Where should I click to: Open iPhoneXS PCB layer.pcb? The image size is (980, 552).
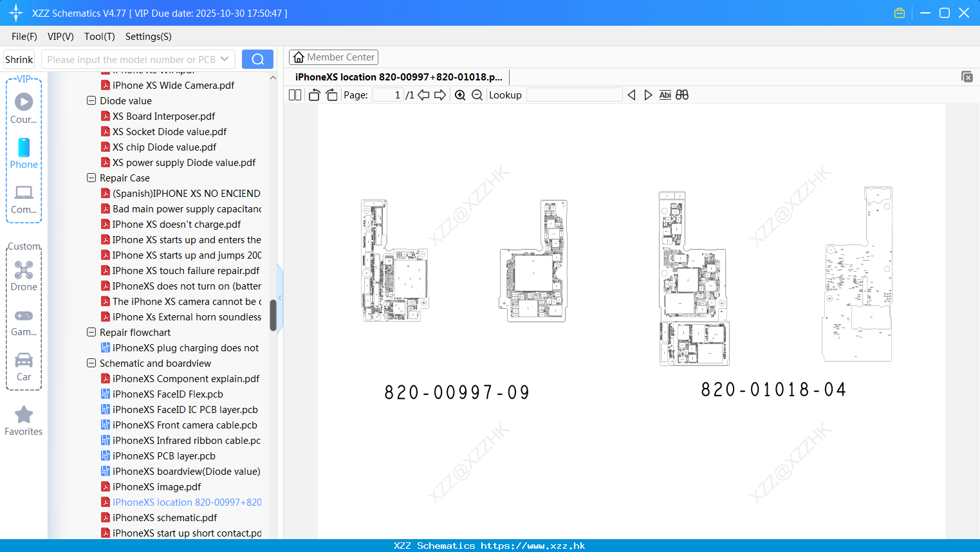coord(163,456)
